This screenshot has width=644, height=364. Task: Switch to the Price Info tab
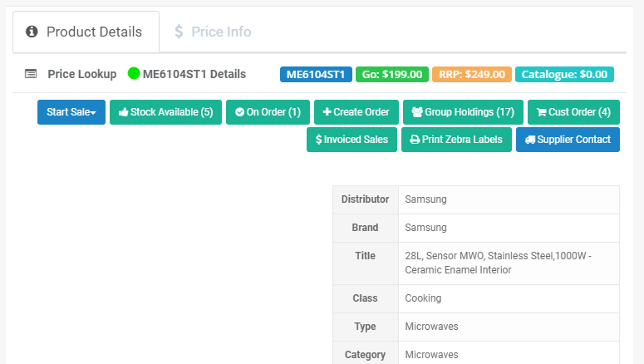[213, 32]
